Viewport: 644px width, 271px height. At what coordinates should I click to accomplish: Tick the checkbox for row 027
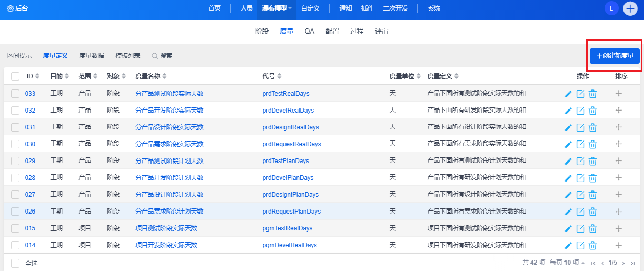tap(15, 195)
